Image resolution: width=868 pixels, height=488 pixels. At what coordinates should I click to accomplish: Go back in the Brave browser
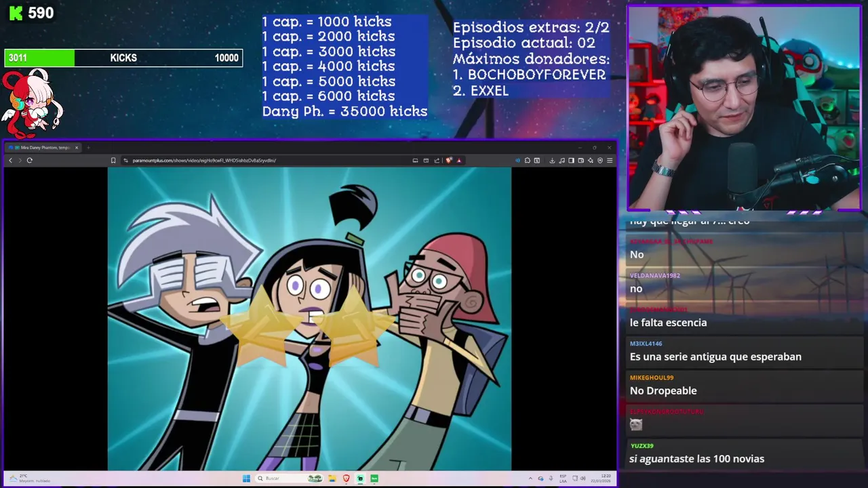10,161
